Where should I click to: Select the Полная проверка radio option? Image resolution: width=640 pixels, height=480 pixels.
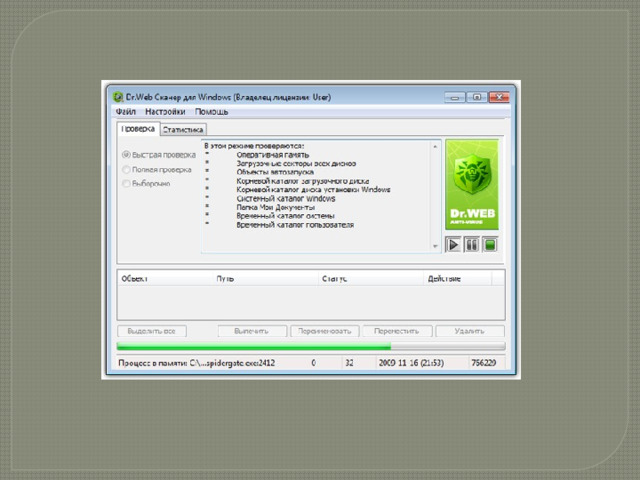click(x=157, y=170)
